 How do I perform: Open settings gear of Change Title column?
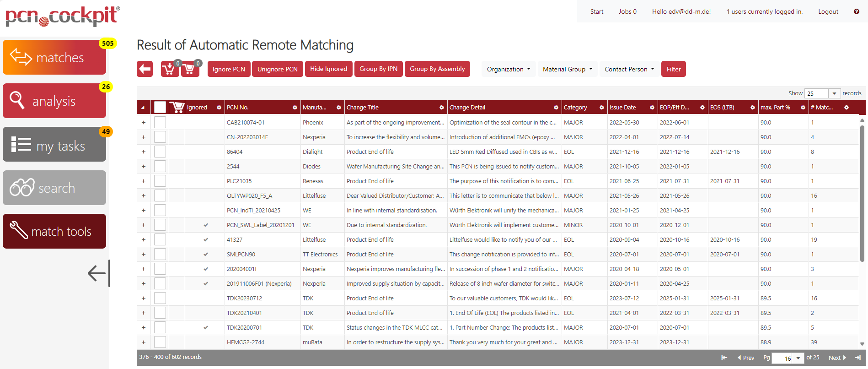click(442, 108)
